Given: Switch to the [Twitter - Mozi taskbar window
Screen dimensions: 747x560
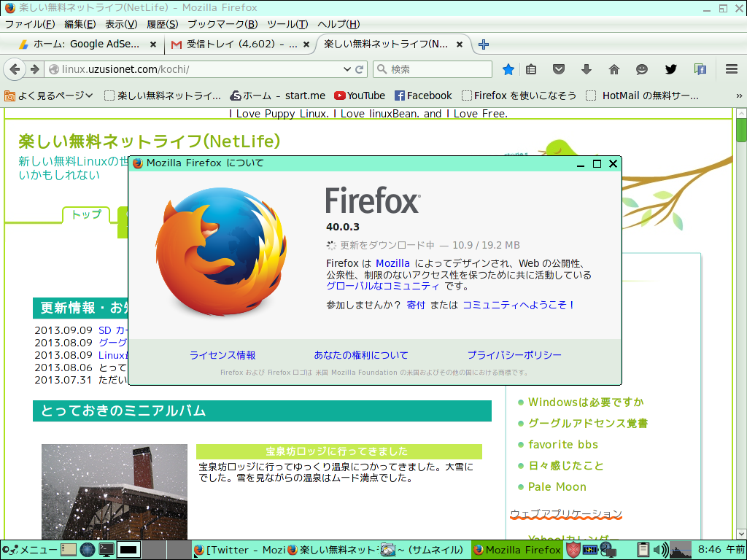Looking at the screenshot, I should (239, 550).
